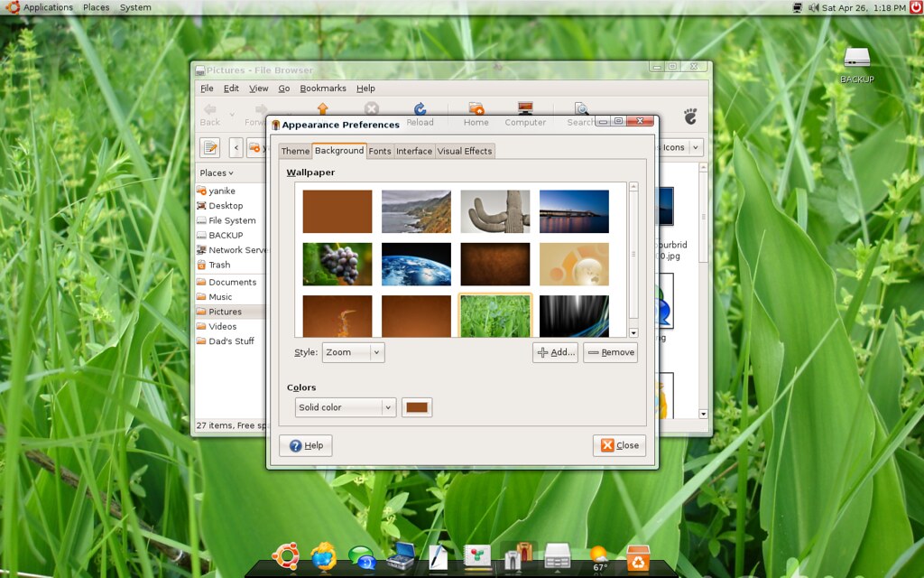Open the wallpaper Style dropdown
The height and width of the screenshot is (578, 924).
point(353,353)
